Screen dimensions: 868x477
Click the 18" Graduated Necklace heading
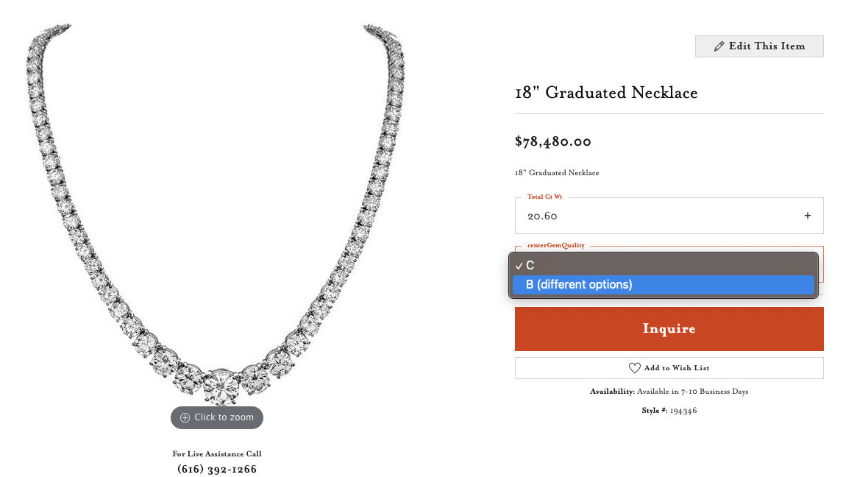[x=606, y=93]
